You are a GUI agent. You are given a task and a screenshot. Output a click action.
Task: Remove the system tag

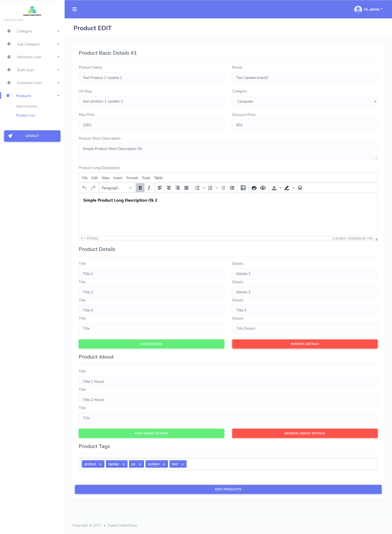coord(164,464)
